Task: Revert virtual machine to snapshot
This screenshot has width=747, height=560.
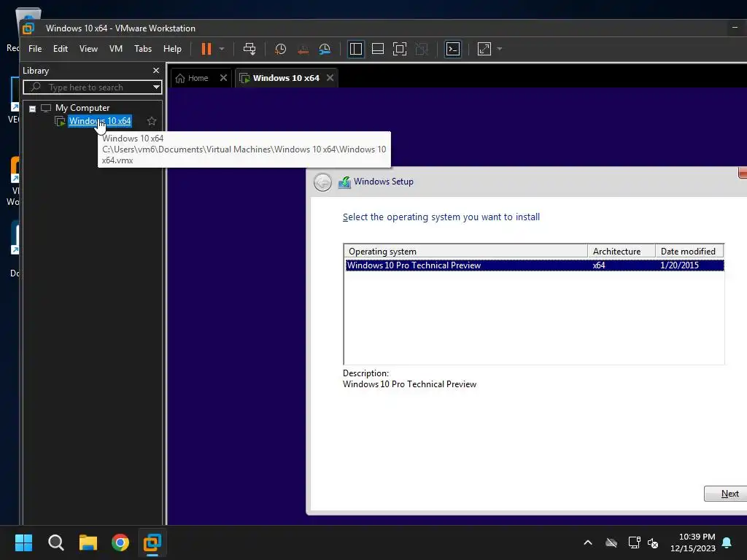Action: [x=303, y=49]
